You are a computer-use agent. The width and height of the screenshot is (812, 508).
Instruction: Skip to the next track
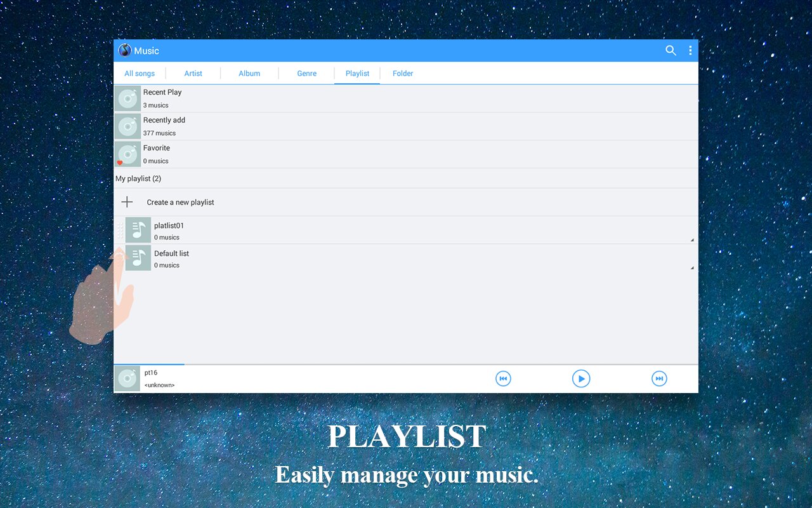(x=659, y=379)
